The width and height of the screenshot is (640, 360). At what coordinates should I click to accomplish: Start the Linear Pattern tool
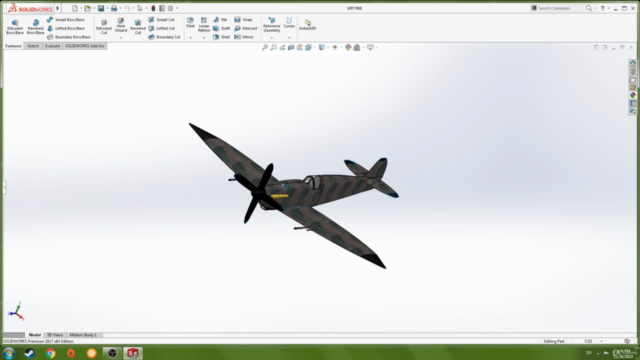[204, 25]
